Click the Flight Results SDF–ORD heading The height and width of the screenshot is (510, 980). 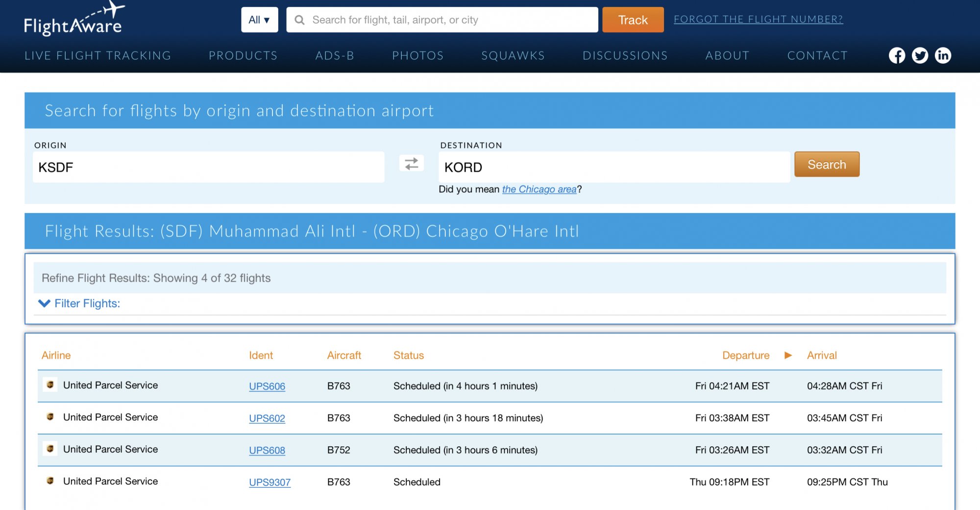pyautogui.click(x=312, y=231)
